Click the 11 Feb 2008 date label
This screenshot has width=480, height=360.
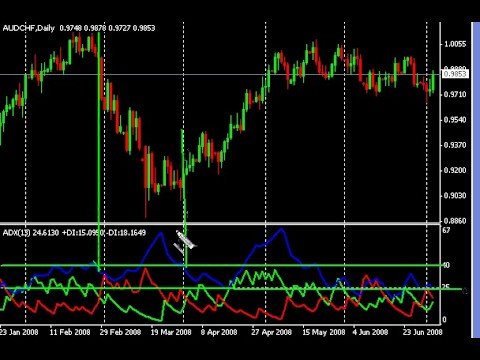(70, 332)
